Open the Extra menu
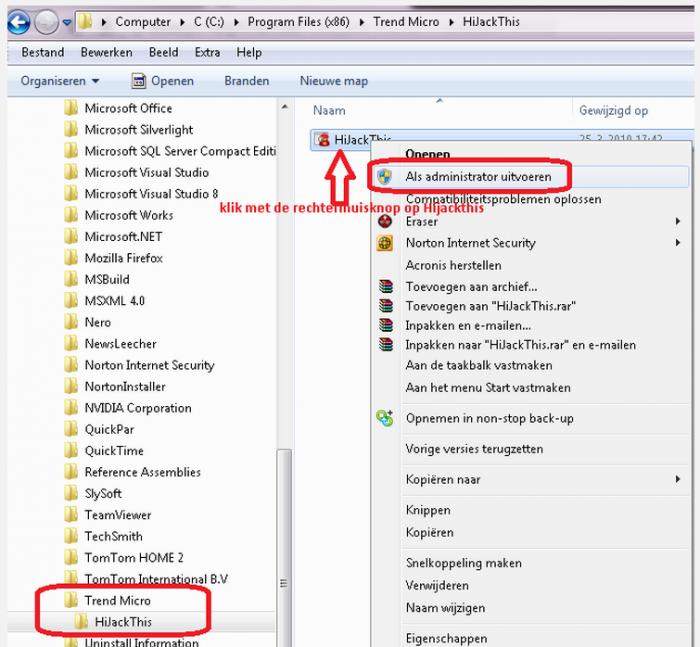 pos(207,52)
